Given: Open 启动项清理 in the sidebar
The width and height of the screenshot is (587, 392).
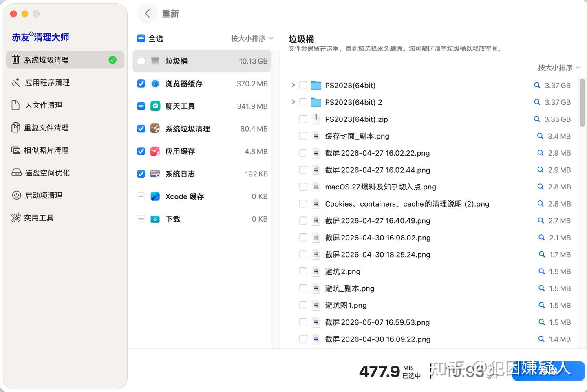Looking at the screenshot, I should (x=65, y=195).
